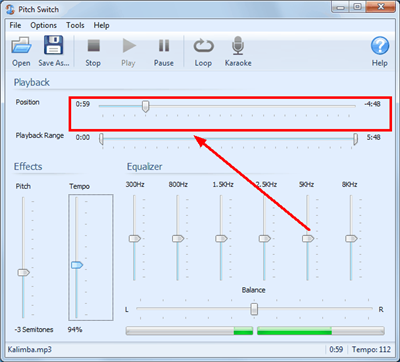
Task: Click the Play triangle icon
Action: pyautogui.click(x=129, y=45)
